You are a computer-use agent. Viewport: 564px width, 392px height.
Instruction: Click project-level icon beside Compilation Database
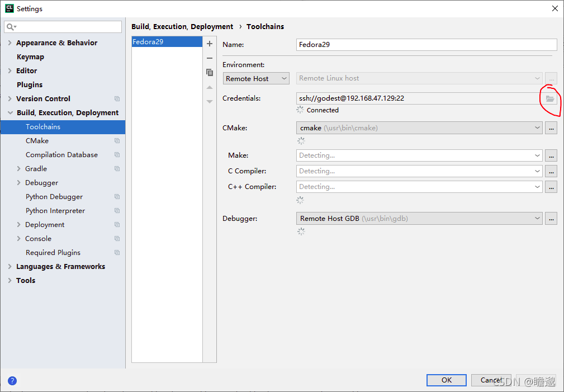117,155
